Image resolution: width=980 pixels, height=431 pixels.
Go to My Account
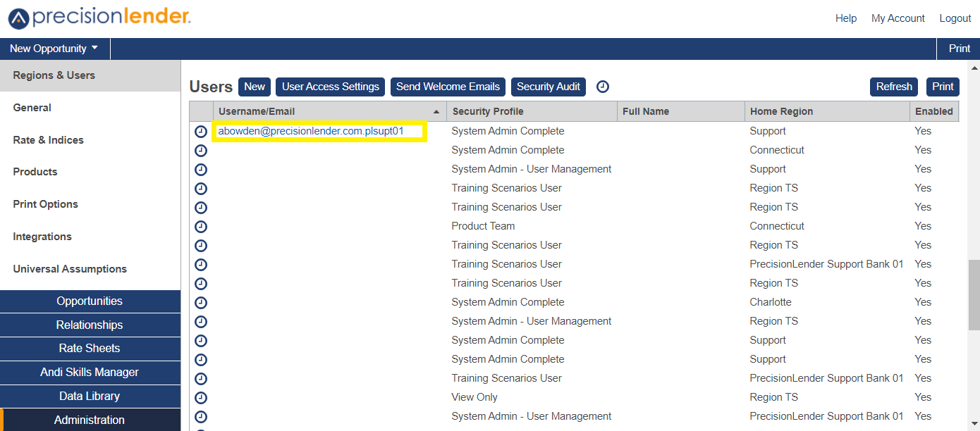(x=898, y=18)
